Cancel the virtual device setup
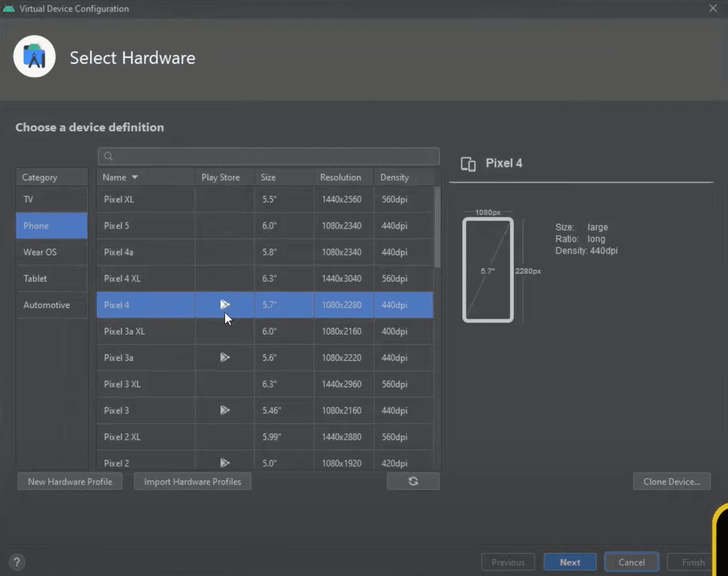 [631, 562]
